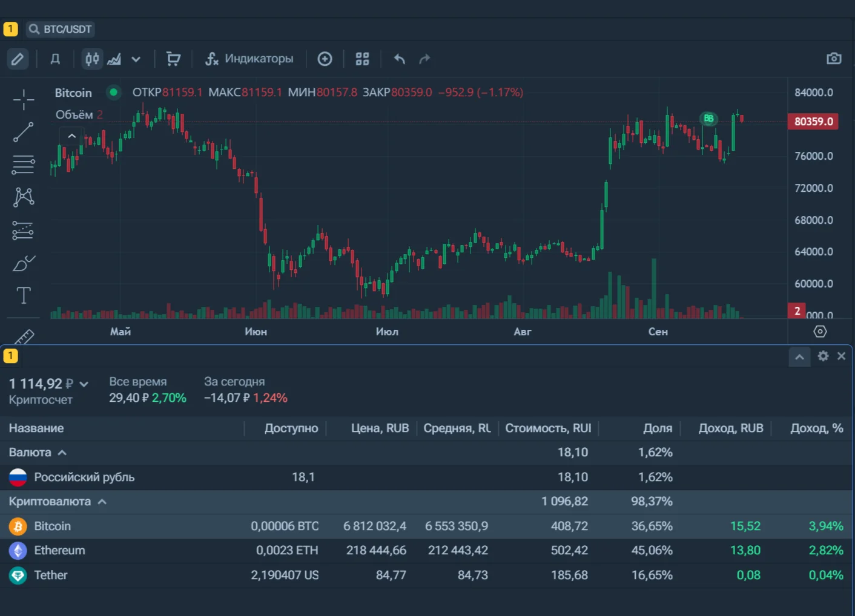
Task: Select the candlestick chart type icon
Action: 92,59
